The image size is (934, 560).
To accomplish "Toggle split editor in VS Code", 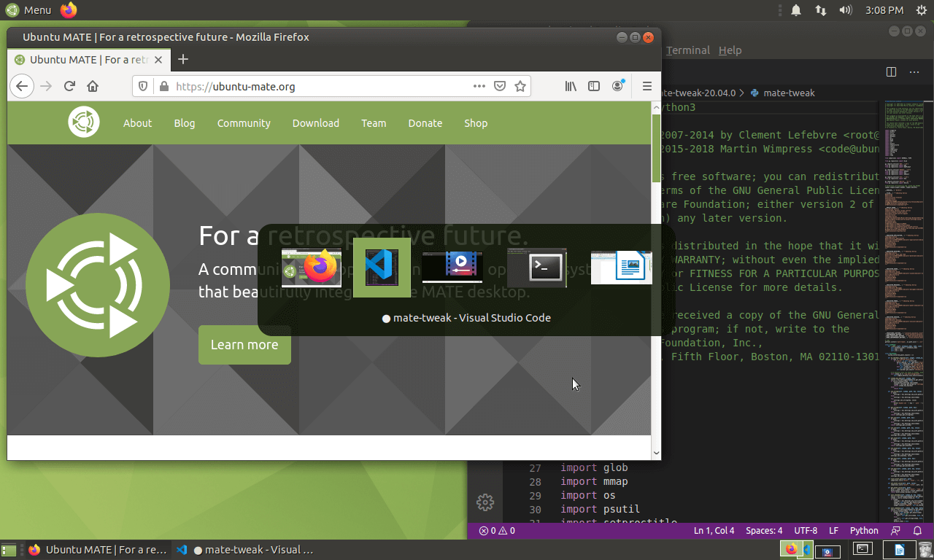I will coord(891,72).
